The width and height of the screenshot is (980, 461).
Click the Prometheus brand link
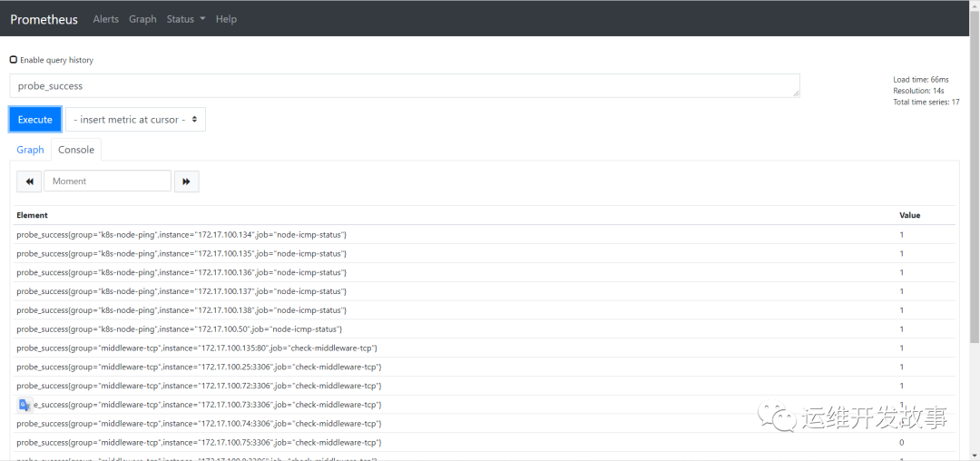[44, 19]
